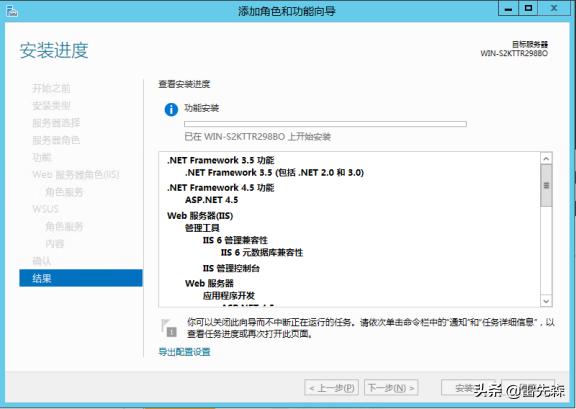The height and width of the screenshot is (409, 576).
Task: Open the 导出配置设置 link
Action: coord(184,352)
